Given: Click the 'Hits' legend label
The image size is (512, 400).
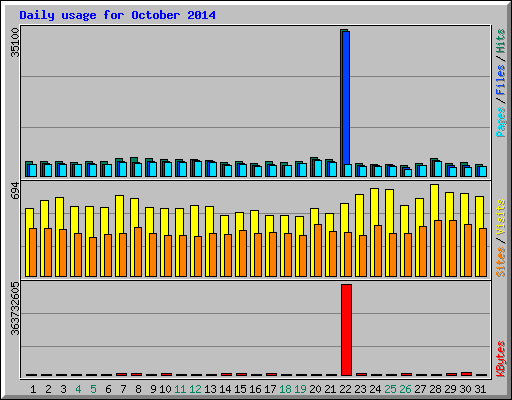Looking at the screenshot, I should click(501, 41).
